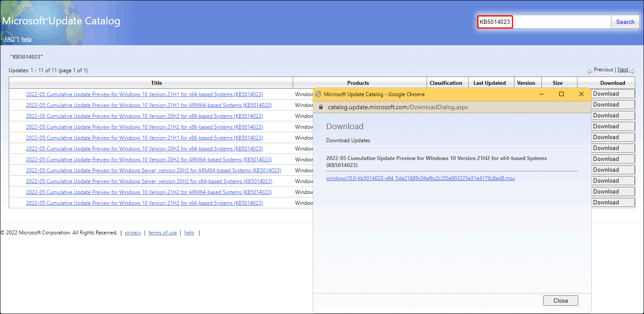
Task: Click the Microsoft Update Catalog logo title
Action: pyautogui.click(x=61, y=21)
